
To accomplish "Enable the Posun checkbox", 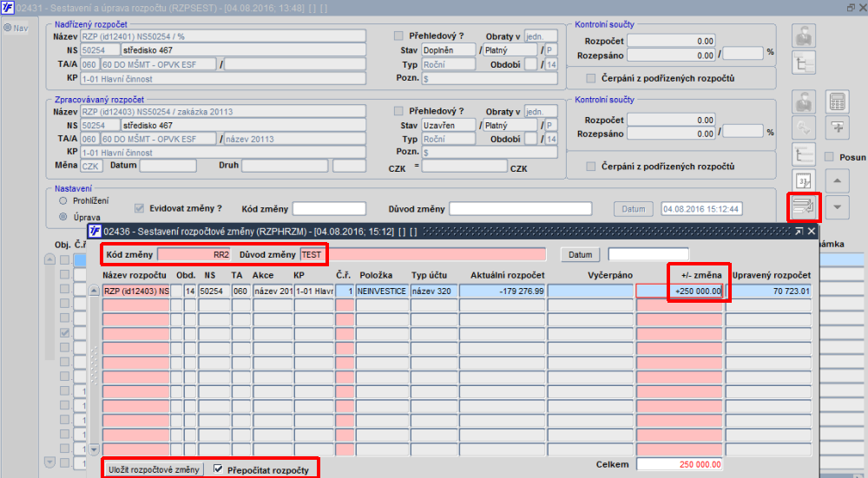I will click(x=829, y=157).
